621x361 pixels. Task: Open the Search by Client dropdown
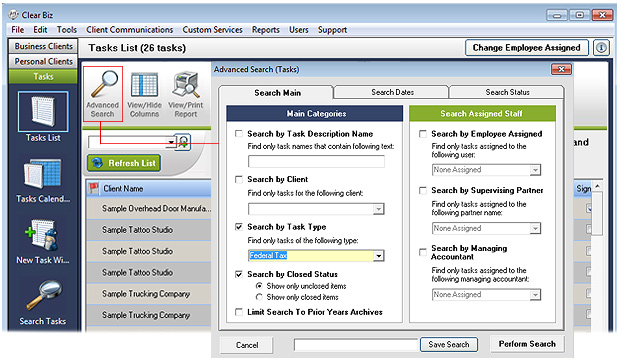pyautogui.click(x=379, y=209)
